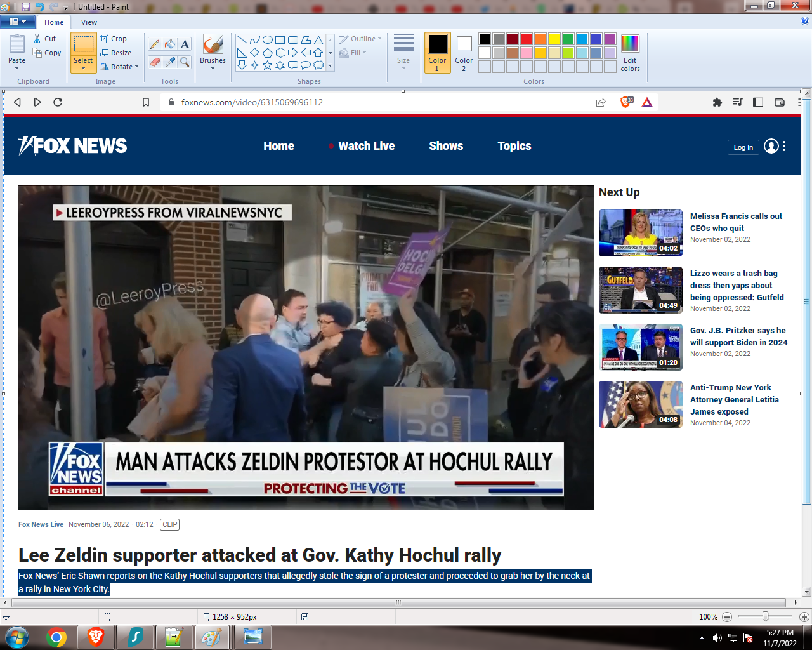
Task: Click the zoom out minus button
Action: point(727,617)
